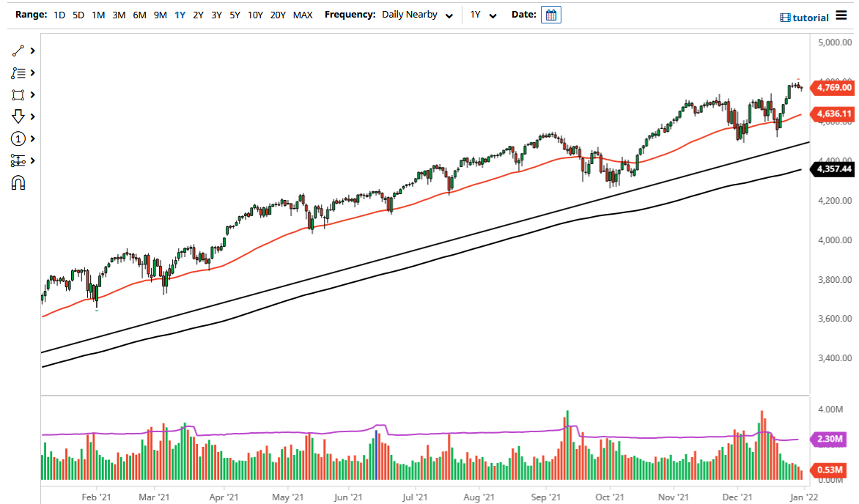Viewport: 859px width, 504px height.
Task: Switch to the 5Y range tab
Action: tap(235, 14)
